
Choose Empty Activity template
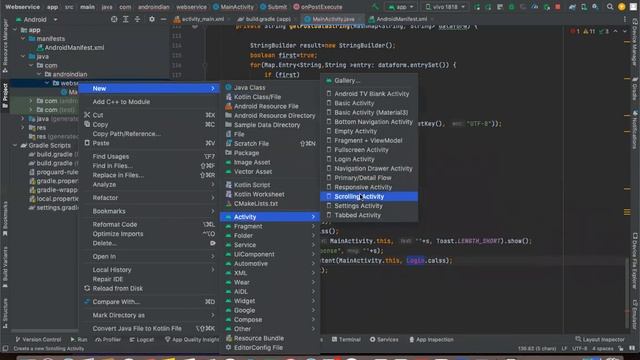[x=369, y=131]
